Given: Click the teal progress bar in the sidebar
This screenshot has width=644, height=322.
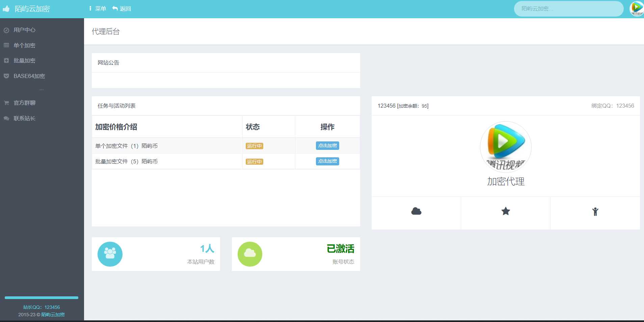Looking at the screenshot, I should (41, 298).
